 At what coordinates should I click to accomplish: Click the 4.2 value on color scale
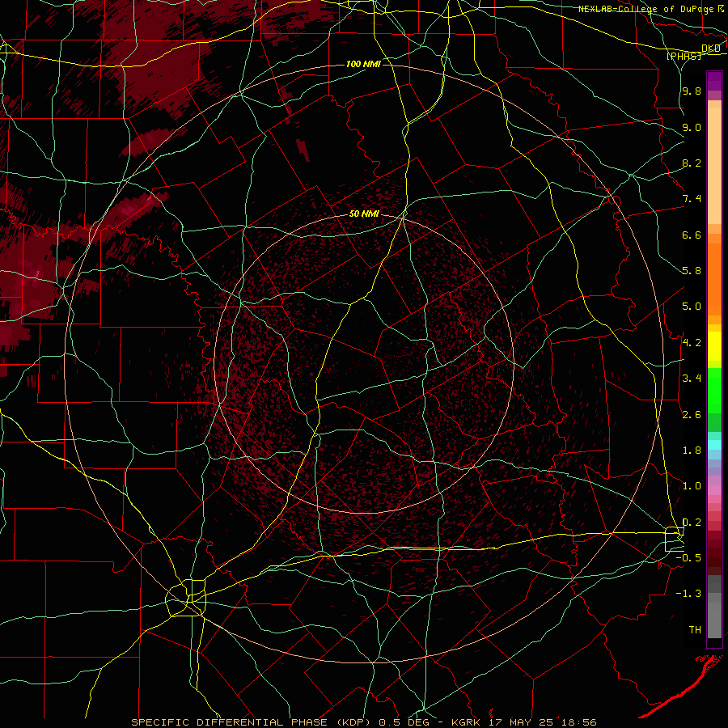(692, 343)
